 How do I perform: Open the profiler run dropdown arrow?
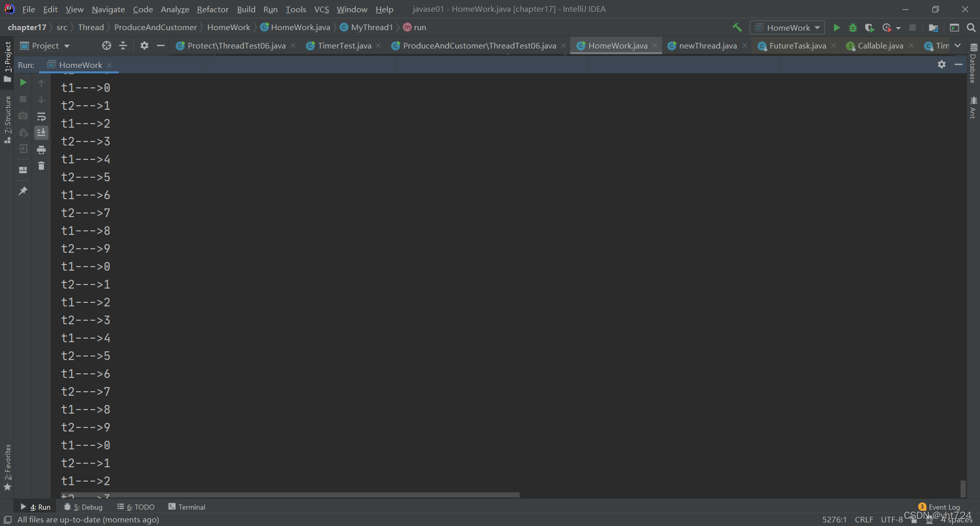[898, 28]
